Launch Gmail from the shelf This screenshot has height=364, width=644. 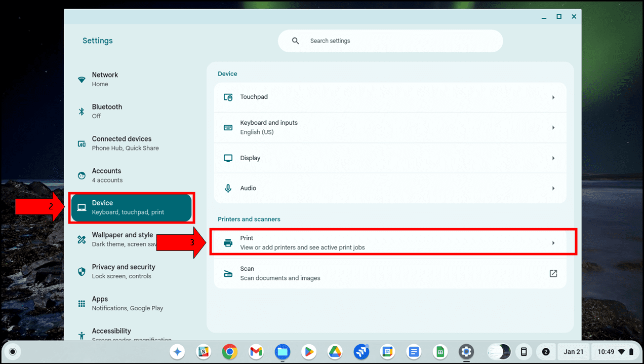[256, 352]
